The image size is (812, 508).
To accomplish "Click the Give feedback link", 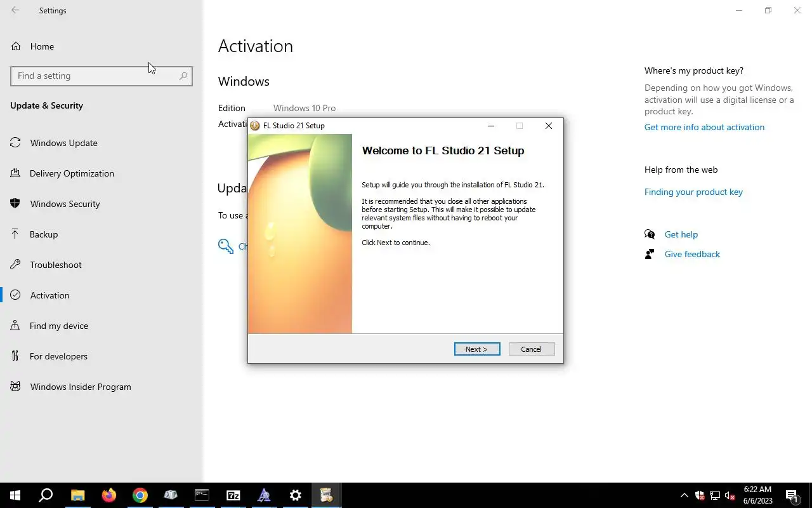I will (x=692, y=254).
